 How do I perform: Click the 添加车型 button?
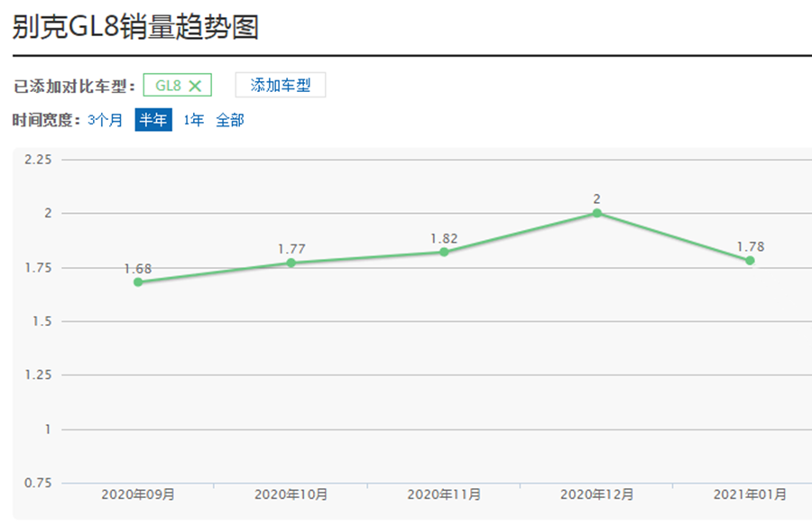coord(280,86)
